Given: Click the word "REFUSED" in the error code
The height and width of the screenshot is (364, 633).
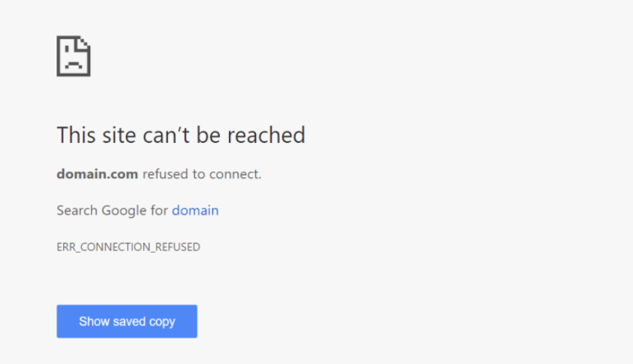Looking at the screenshot, I should pos(178,247).
